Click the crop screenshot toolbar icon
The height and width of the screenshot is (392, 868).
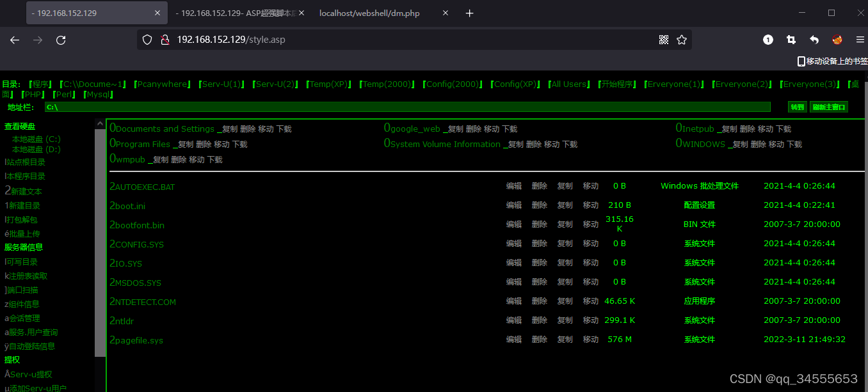pos(791,40)
